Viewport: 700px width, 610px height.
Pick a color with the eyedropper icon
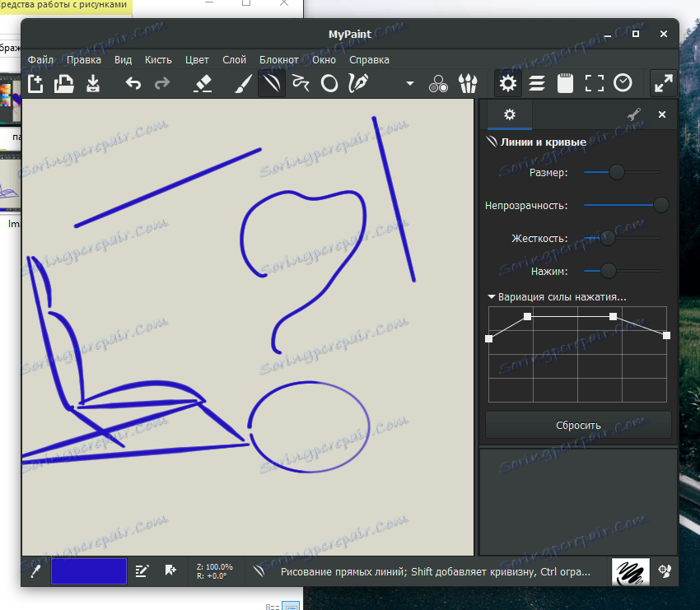click(34, 571)
